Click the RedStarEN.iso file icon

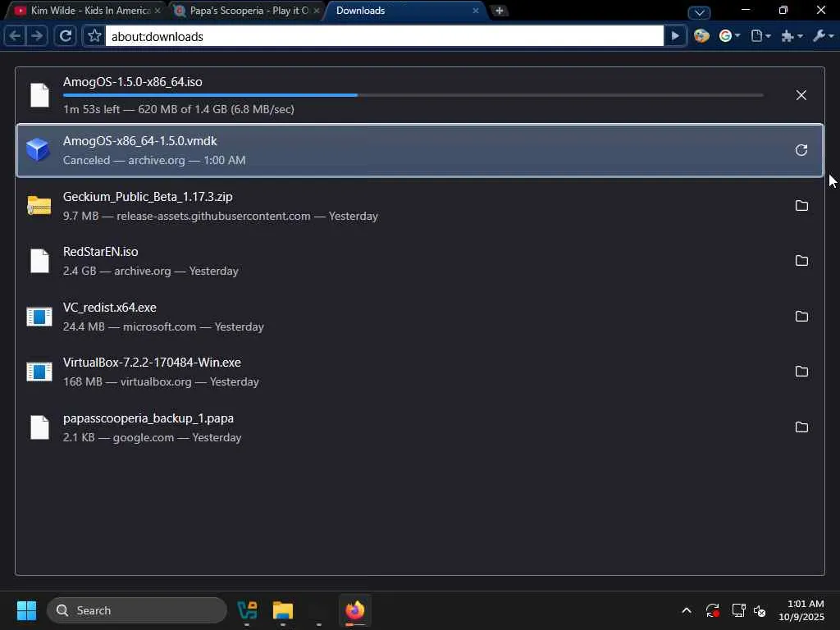[39, 261]
